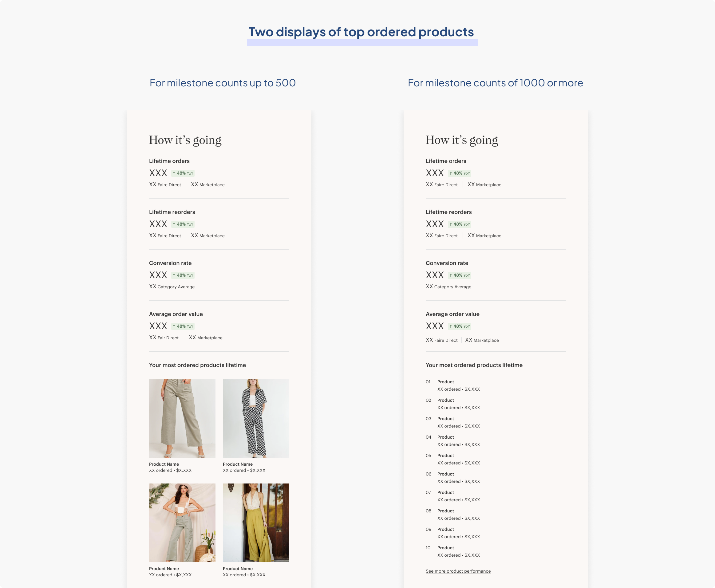Click the 'Two displays of top ordered products' heading
Screen dimensions: 715x588
[361, 32]
